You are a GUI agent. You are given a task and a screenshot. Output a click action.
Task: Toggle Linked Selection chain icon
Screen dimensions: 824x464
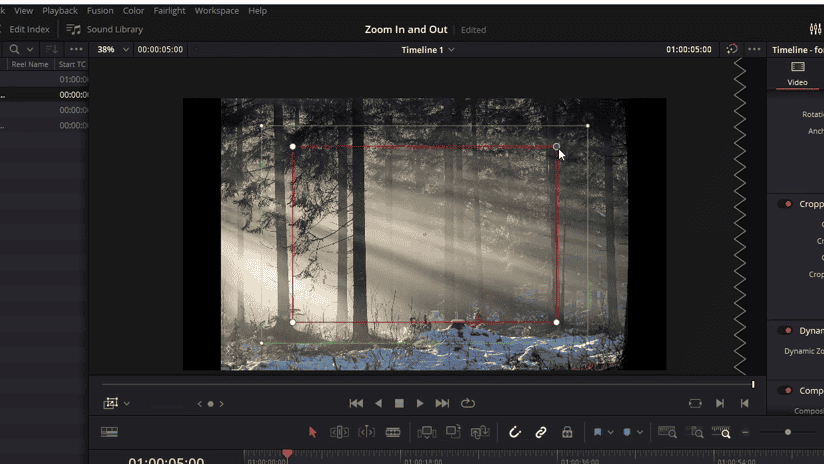pos(541,432)
